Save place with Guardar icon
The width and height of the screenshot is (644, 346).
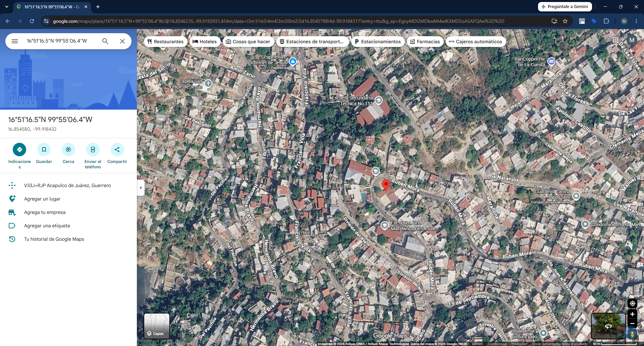tap(44, 150)
